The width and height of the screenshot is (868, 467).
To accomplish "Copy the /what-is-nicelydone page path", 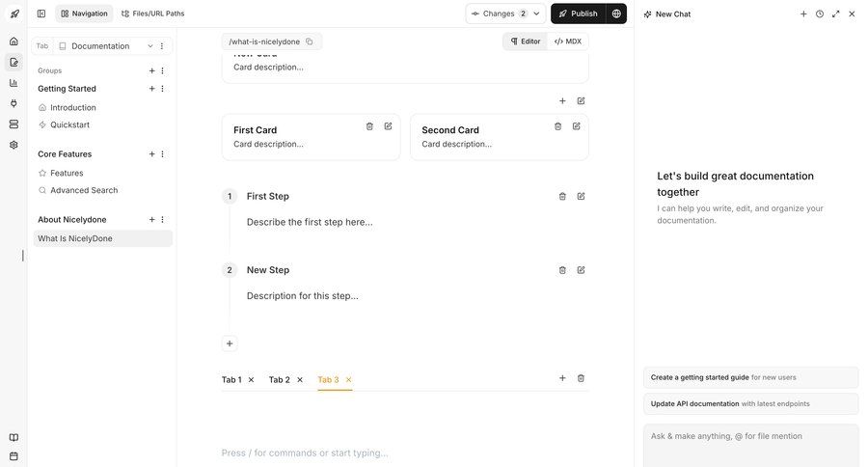I will coord(310,41).
